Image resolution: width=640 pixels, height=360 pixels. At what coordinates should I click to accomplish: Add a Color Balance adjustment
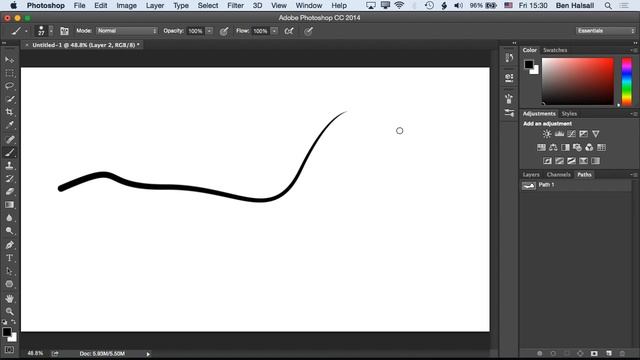coord(553,147)
